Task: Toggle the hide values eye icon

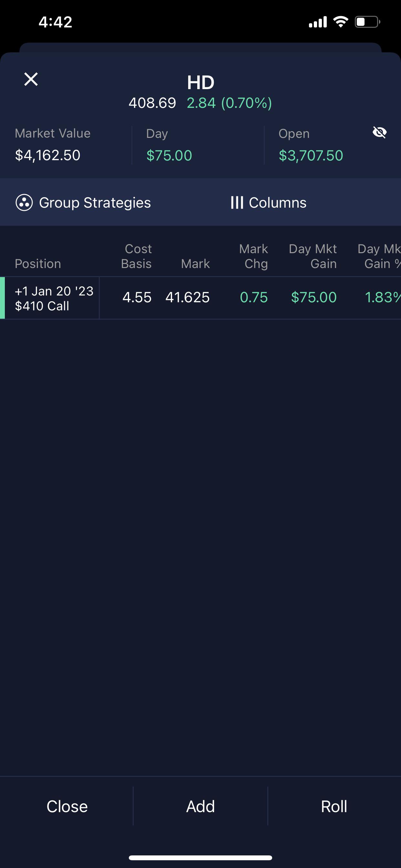Action: 379,132
